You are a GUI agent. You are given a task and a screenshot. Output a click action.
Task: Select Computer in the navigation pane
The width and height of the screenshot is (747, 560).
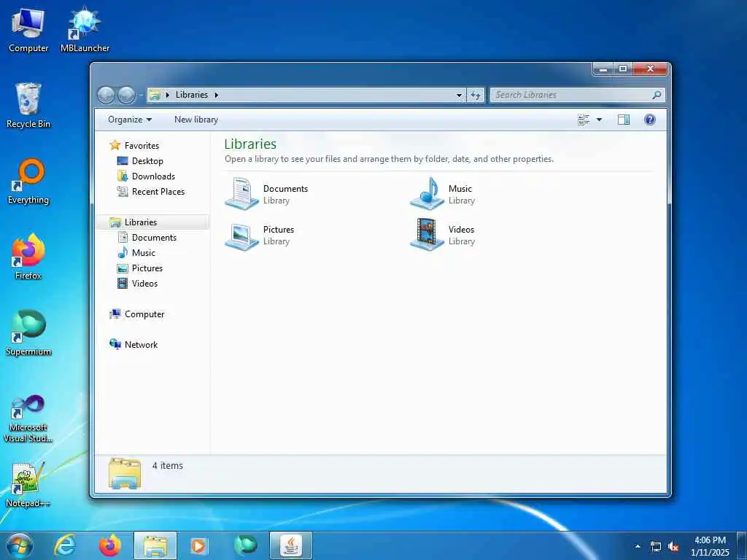tap(144, 314)
